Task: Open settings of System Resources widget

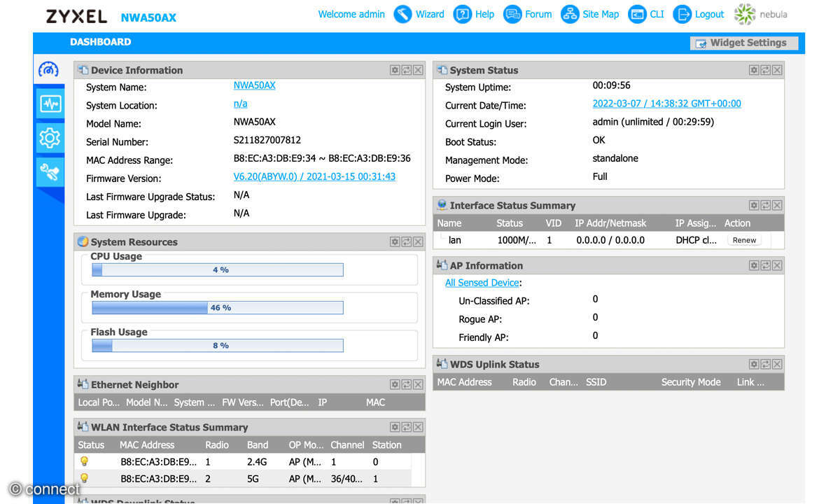Action: 395,241
